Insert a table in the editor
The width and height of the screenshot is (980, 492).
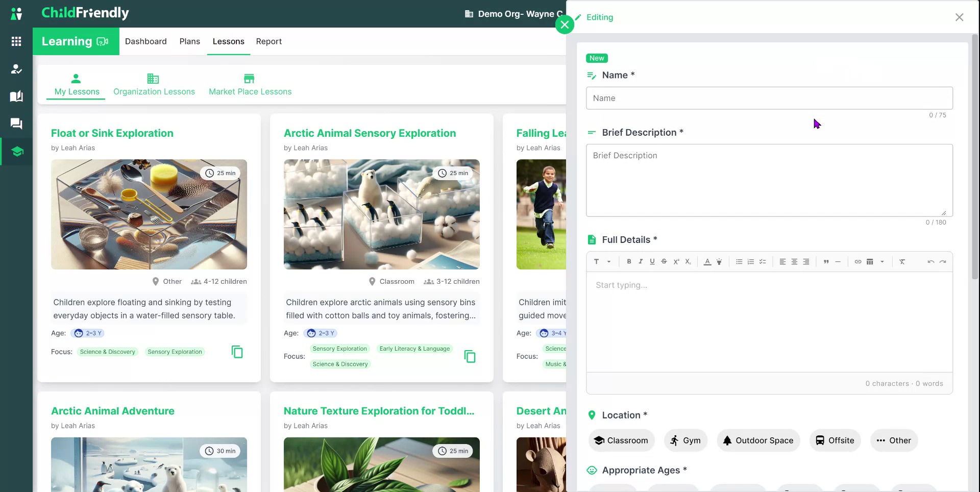click(x=870, y=262)
